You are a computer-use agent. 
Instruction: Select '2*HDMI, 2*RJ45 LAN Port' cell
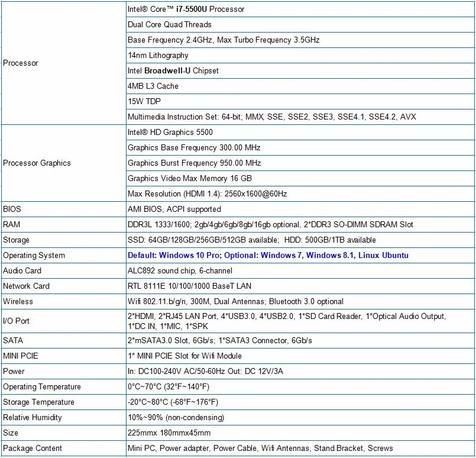[x=300, y=321]
